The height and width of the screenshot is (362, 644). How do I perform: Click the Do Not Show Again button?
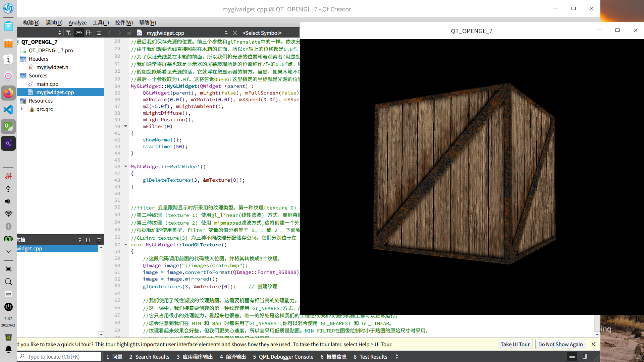[560, 344]
